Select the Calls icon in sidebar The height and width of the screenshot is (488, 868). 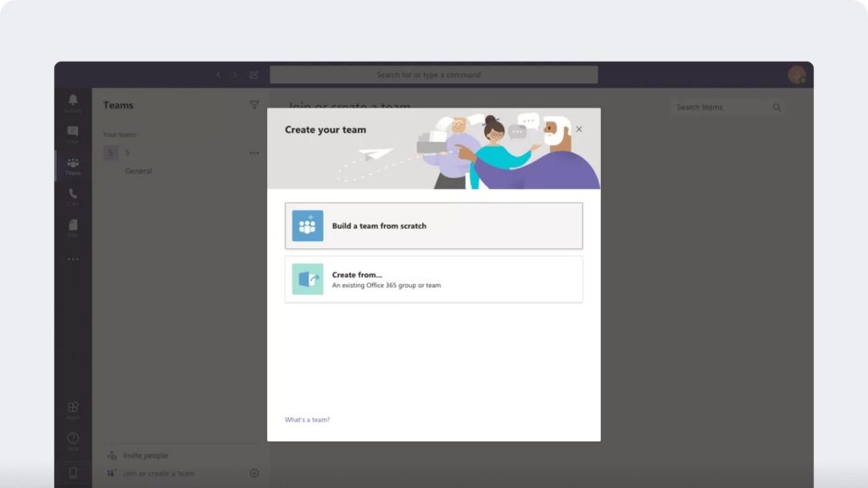[x=73, y=197]
